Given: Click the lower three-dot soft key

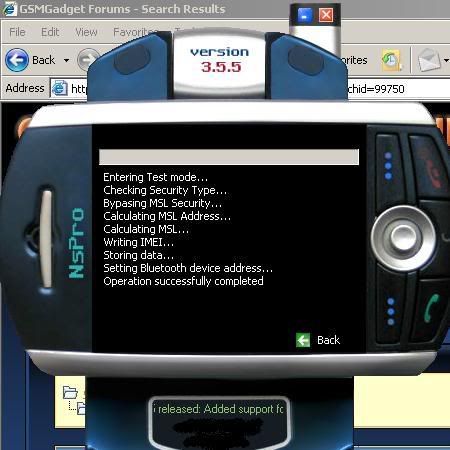Looking at the screenshot, I should (x=391, y=312).
